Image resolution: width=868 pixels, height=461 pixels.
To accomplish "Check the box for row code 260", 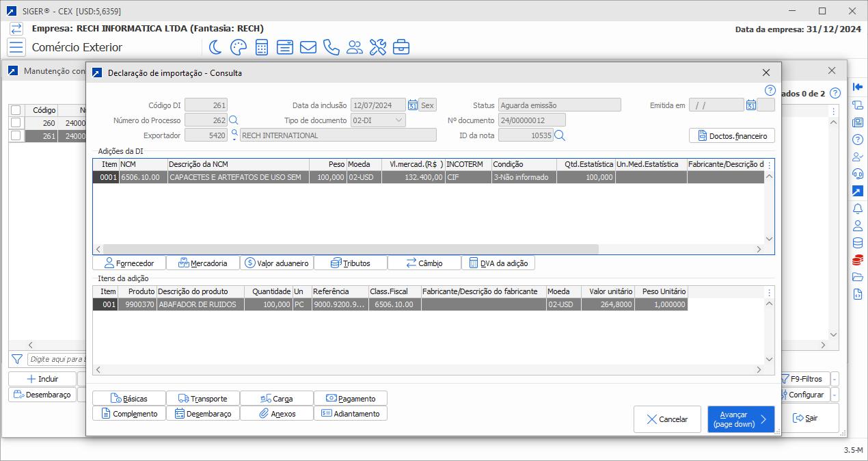I will coord(16,123).
